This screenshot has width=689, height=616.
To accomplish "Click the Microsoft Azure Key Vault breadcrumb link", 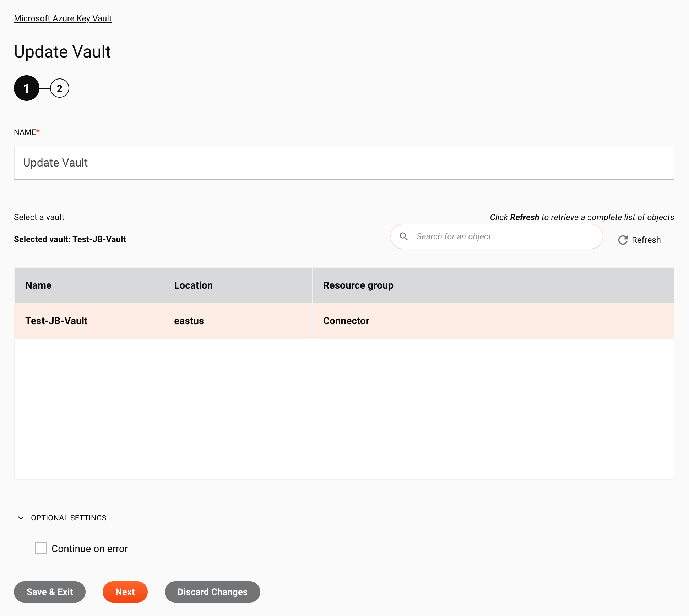I will tap(63, 18).
